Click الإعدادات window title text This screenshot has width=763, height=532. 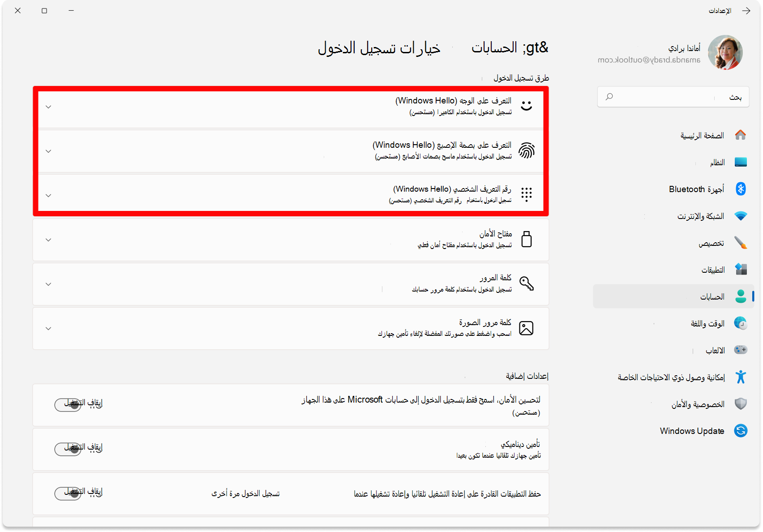coord(720,11)
